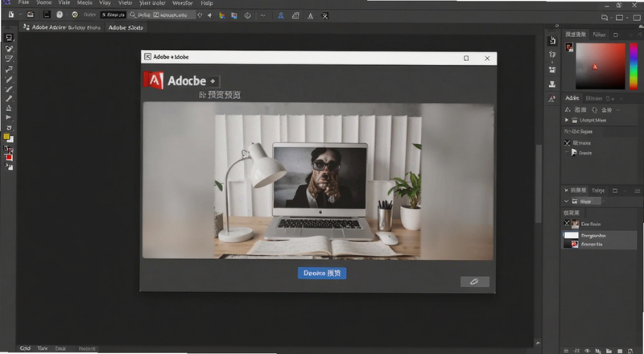Select the Adde tab in properties panel
This screenshot has width=644, height=354.
[572, 98]
